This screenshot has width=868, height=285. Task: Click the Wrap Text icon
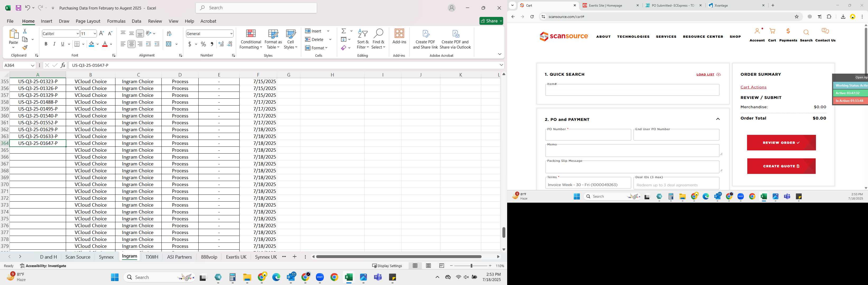169,33
